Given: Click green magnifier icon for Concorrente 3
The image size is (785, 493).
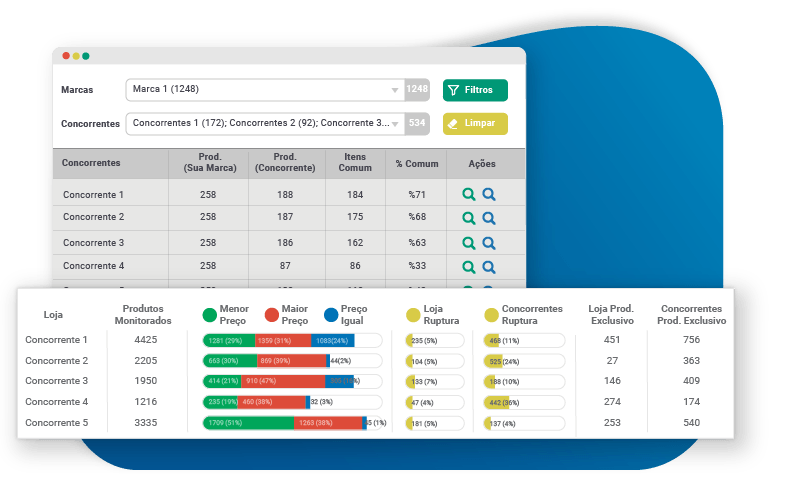Looking at the screenshot, I should [468, 243].
